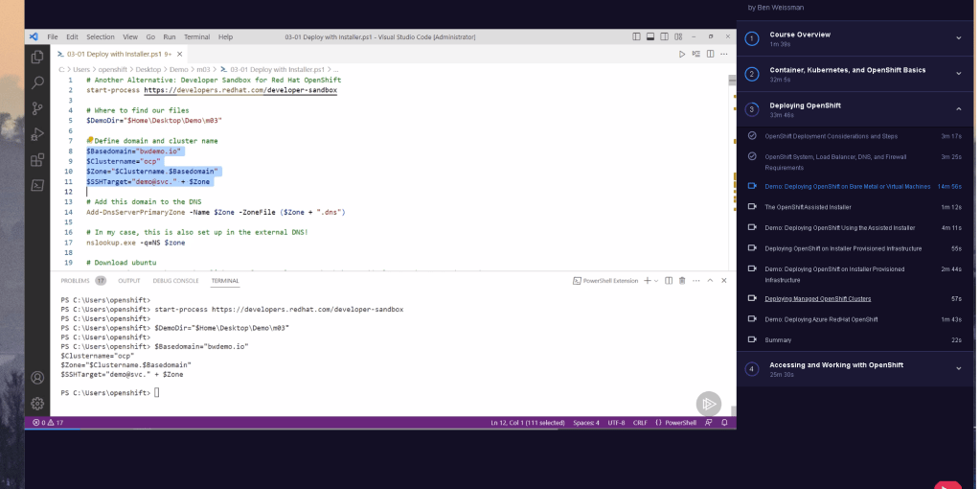Click the lightbulb code action on line 7
The width and height of the screenshot is (980, 489).
(89, 140)
